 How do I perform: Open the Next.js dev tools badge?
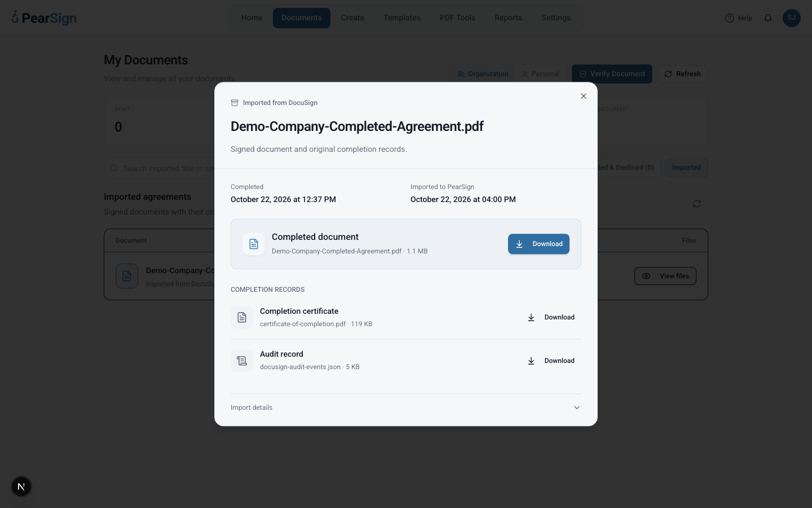click(x=21, y=487)
